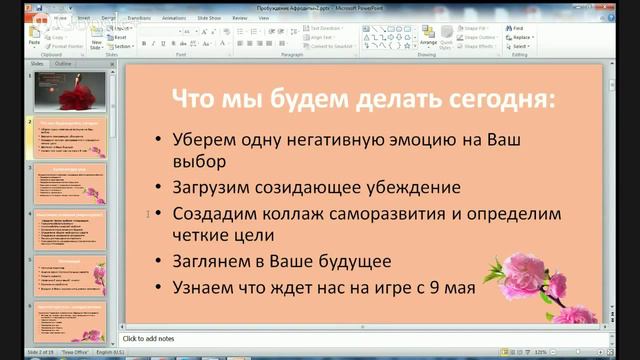Click the Cut command in Clipboard group
The width and height of the screenshot is (640, 360).
53,29
